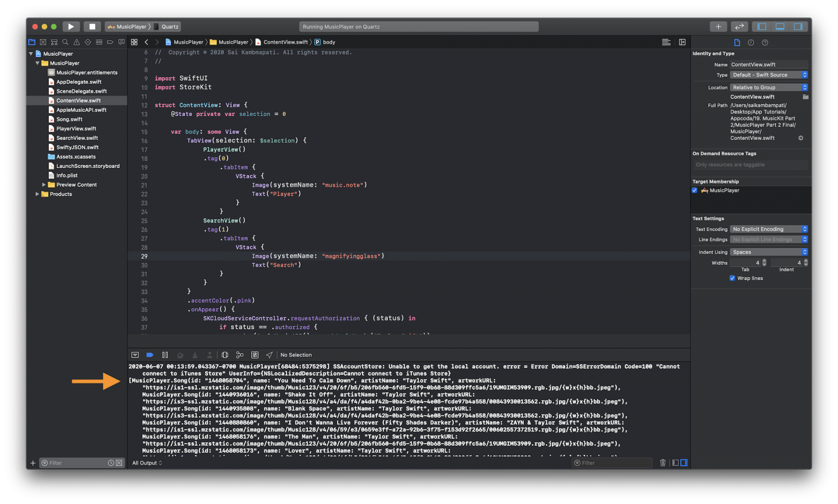Type in the console Filter field
838x504 pixels.
(612, 463)
